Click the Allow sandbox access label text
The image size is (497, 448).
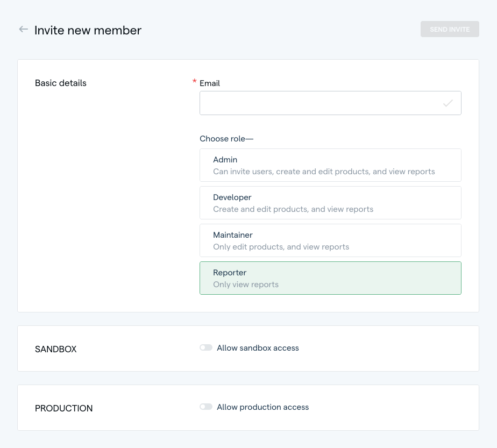258,348
